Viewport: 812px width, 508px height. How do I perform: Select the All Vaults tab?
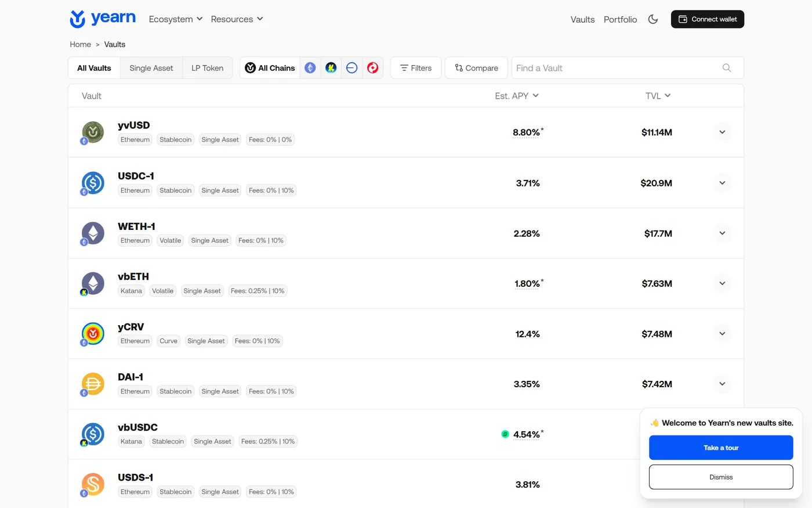pos(94,68)
